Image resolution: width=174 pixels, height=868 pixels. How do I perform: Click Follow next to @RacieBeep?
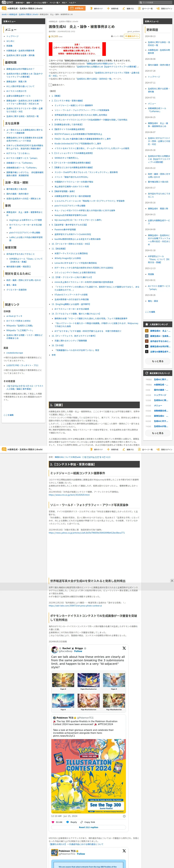tap(78, 651)
